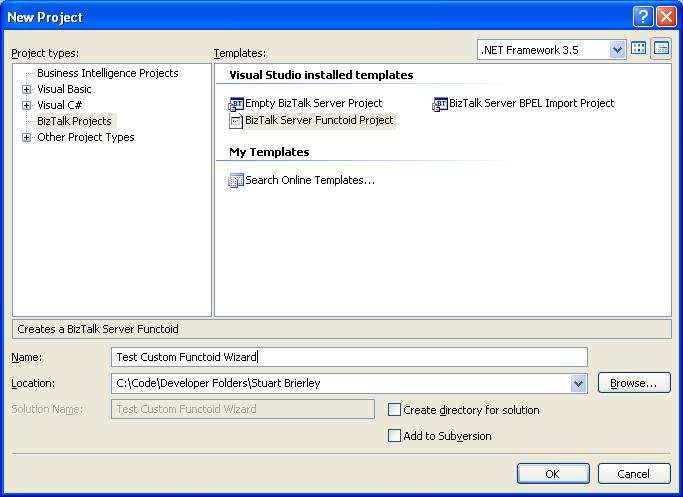The width and height of the screenshot is (683, 497).
Task: Close the New Project dialog
Action: (x=666, y=17)
